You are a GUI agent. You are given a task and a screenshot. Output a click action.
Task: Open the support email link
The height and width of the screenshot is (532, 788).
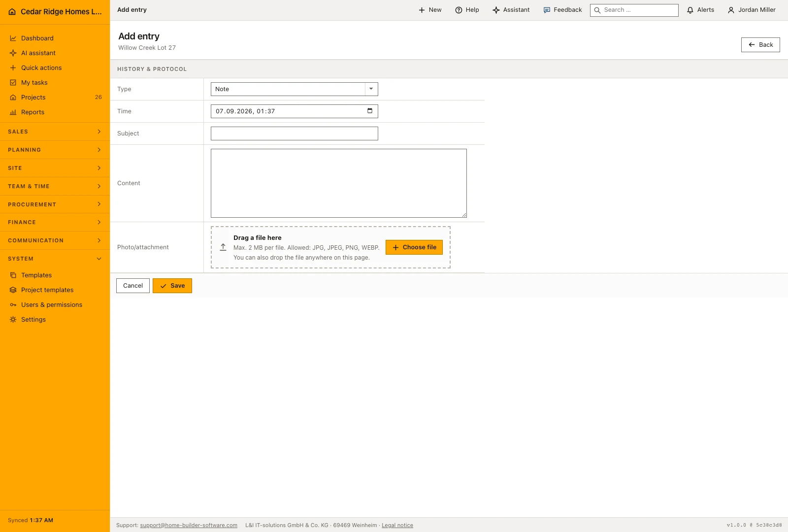click(189, 526)
